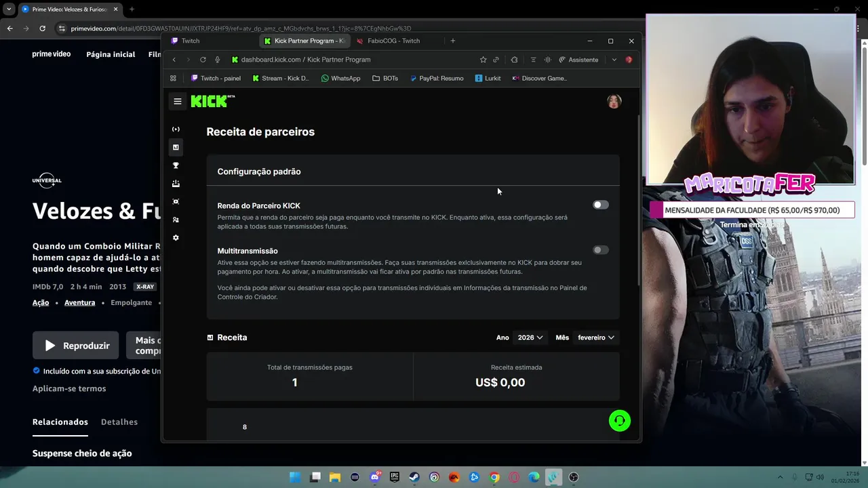Open the Kick hamburger menu
The width and height of the screenshot is (868, 488).
pos(178,101)
